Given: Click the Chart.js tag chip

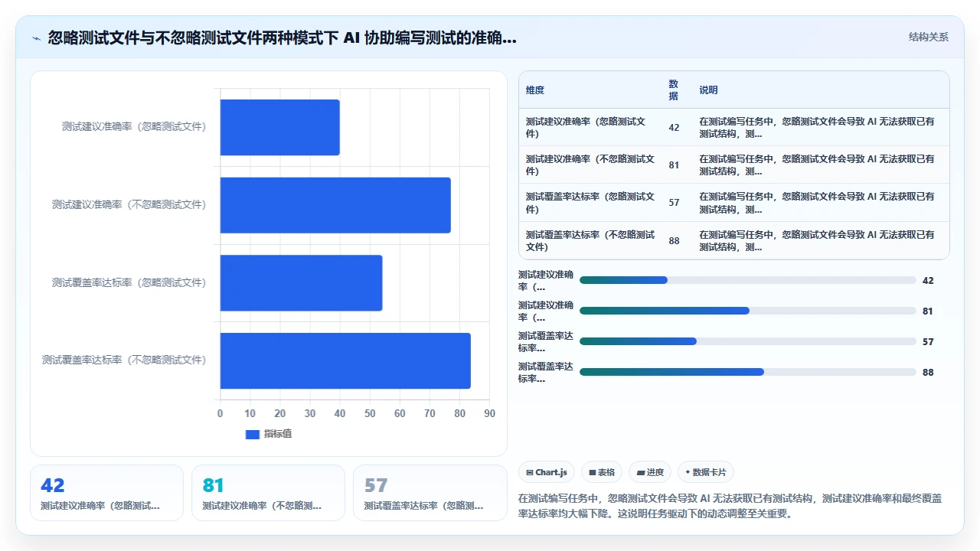Looking at the screenshot, I should click(x=547, y=472).
